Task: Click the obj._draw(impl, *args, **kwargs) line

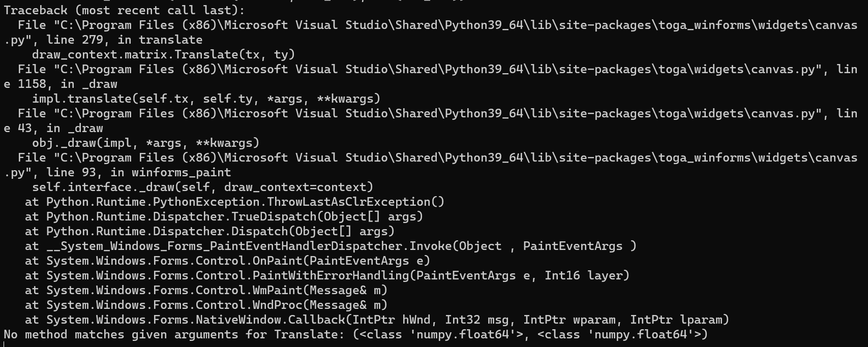Action: point(145,143)
